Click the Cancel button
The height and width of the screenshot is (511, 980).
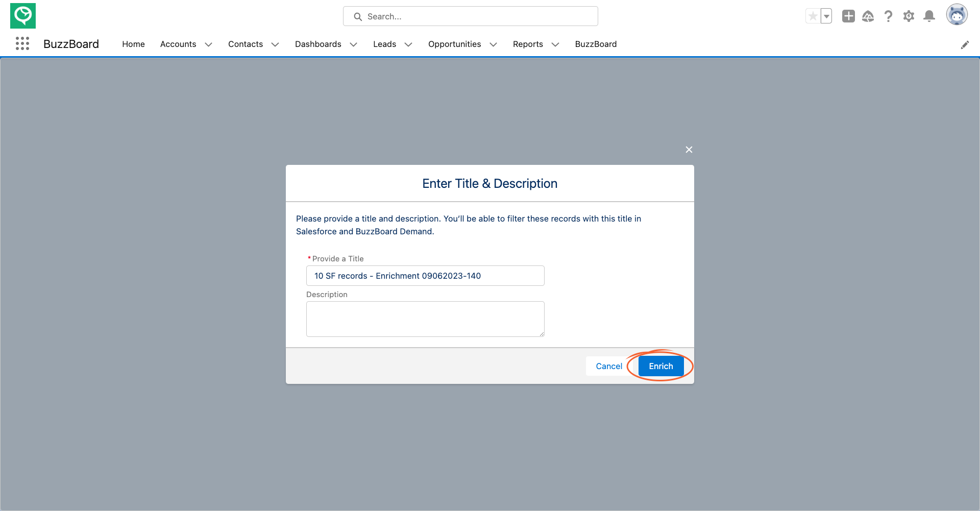[x=609, y=366]
